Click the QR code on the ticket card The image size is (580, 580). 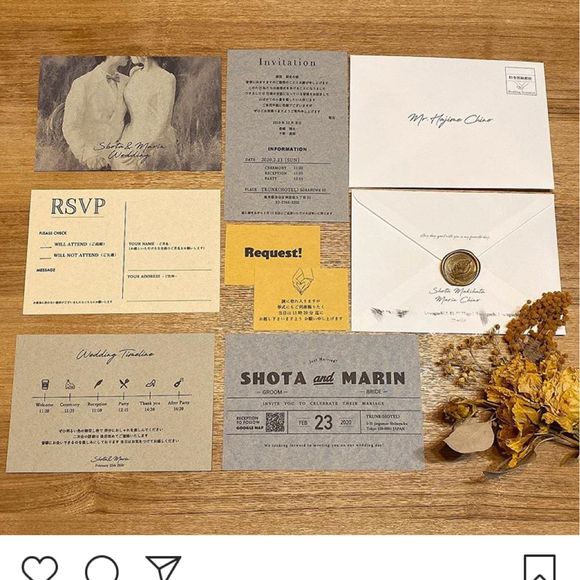click(x=275, y=422)
